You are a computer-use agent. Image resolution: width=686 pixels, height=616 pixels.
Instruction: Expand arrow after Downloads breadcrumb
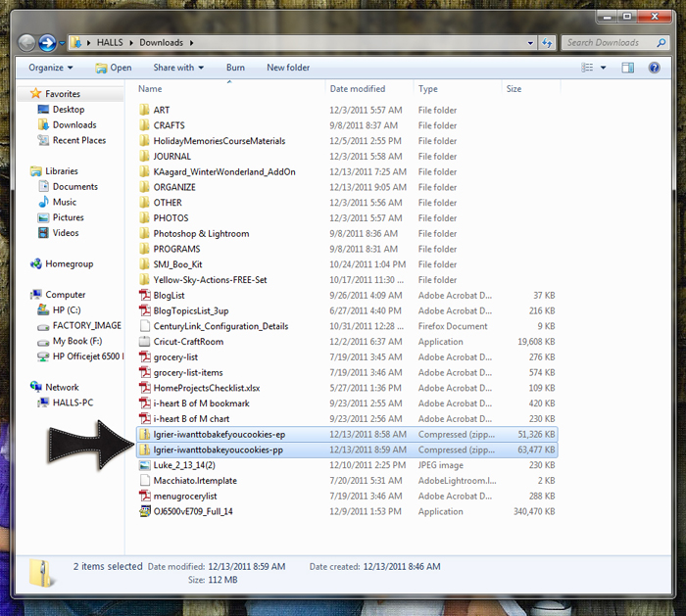(192, 43)
